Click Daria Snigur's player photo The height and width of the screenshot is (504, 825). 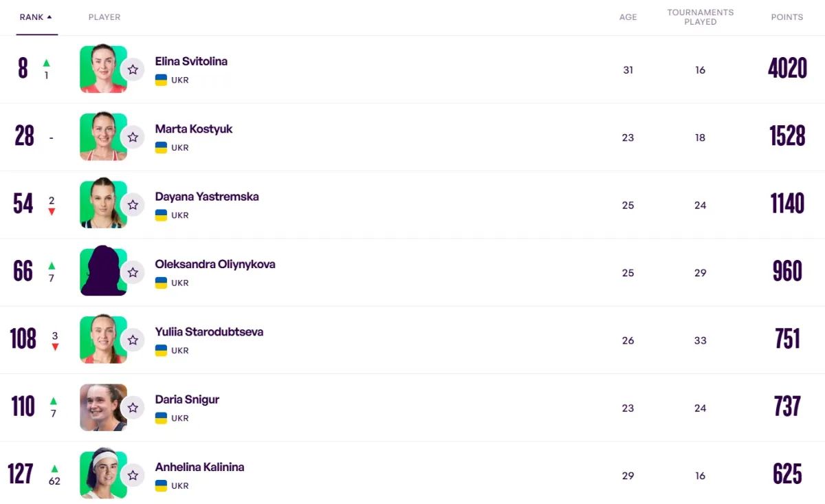(102, 408)
